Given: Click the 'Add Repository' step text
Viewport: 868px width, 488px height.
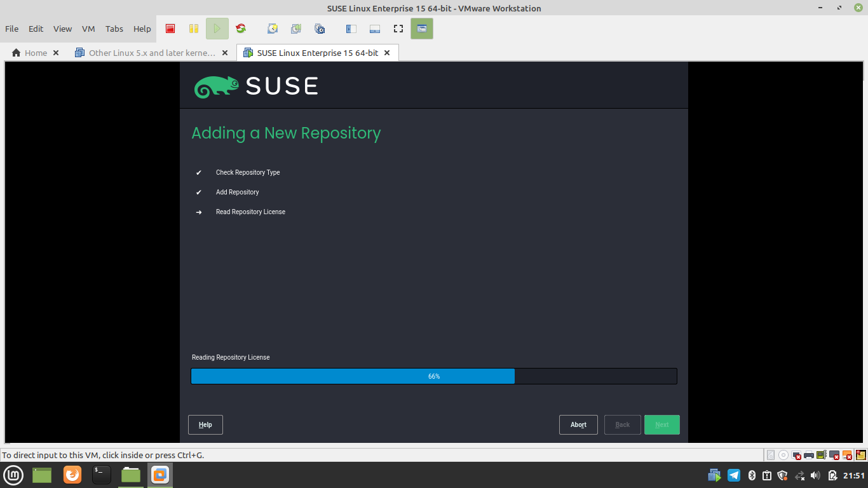Looking at the screenshot, I should coord(238,192).
